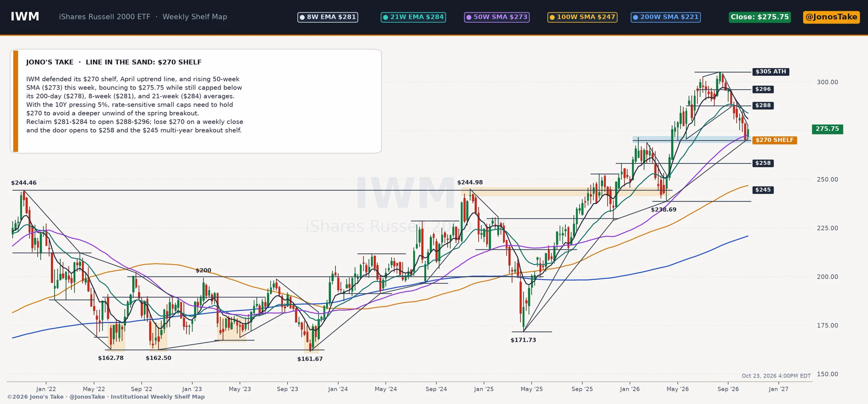Screen dimensions: 868x404
Task: Select the $162.78 low annotation
Action: click(111, 358)
